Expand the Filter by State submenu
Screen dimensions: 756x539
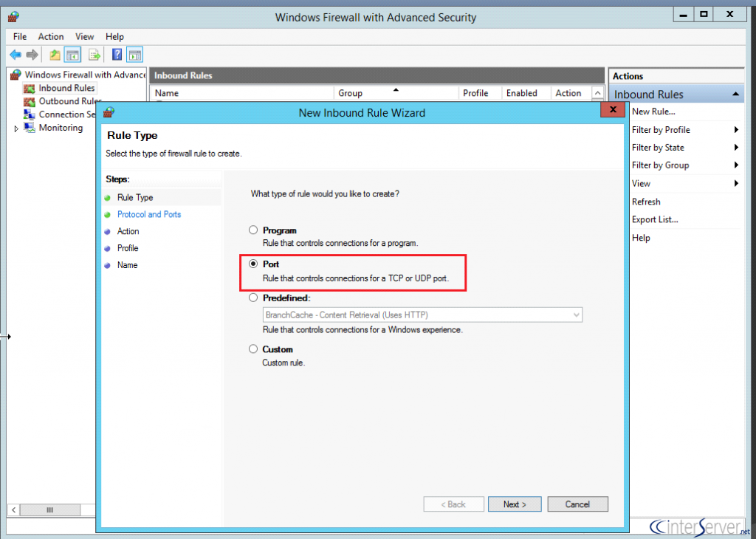736,148
